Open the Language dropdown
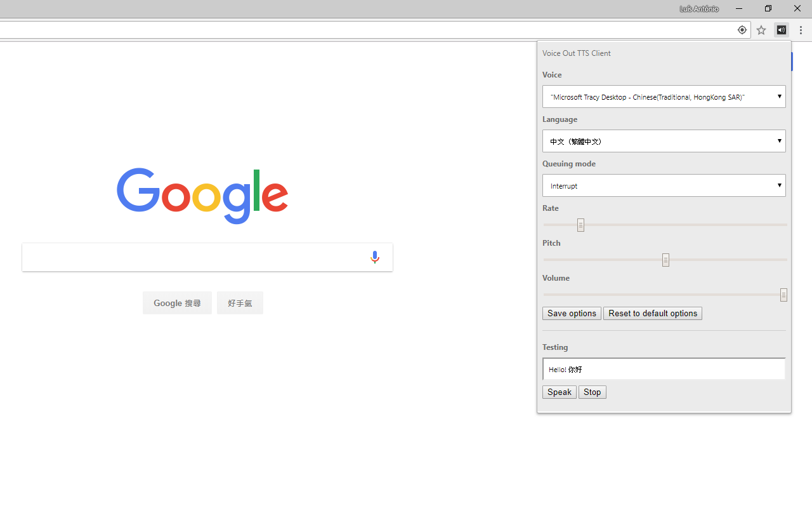This screenshot has height=508, width=812. pyautogui.click(x=664, y=141)
